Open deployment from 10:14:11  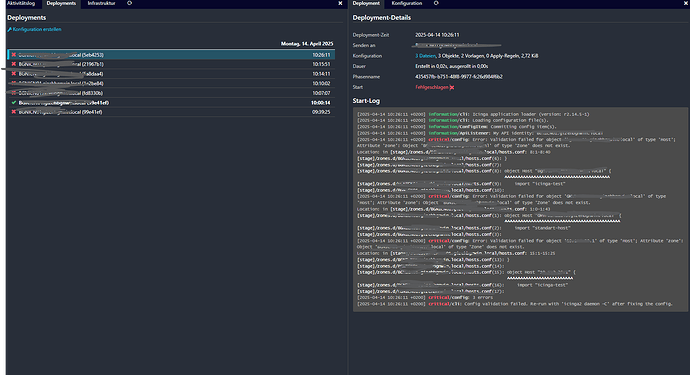[x=171, y=74]
